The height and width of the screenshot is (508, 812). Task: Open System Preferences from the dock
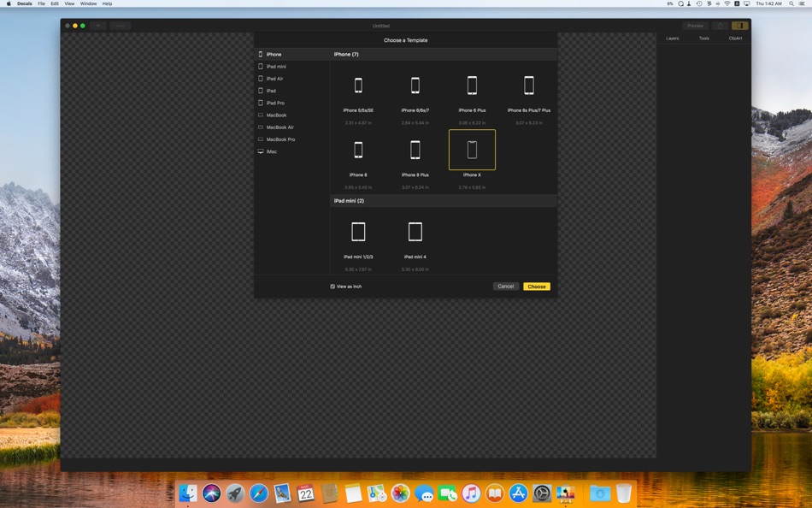(542, 493)
